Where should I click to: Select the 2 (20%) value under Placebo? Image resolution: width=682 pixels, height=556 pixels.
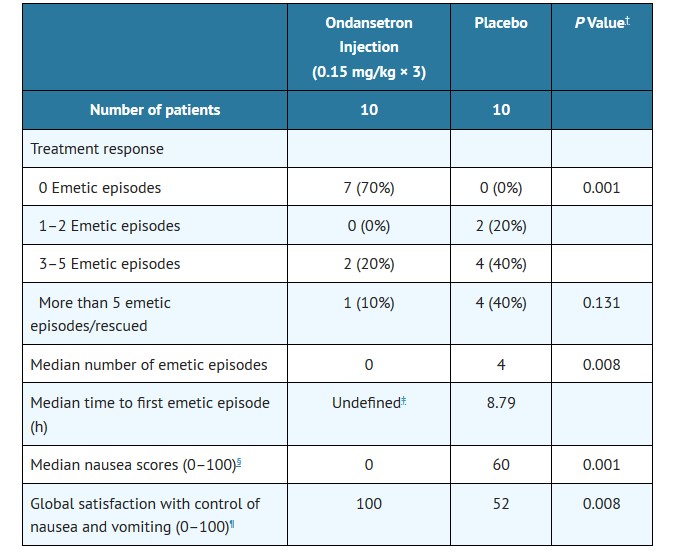pos(501,225)
